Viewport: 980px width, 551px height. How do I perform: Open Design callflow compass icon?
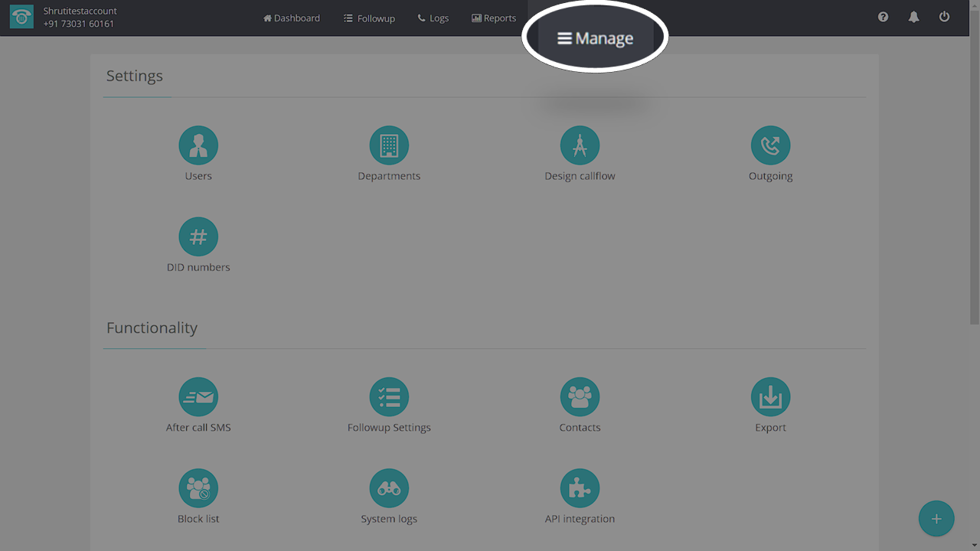pyautogui.click(x=580, y=145)
